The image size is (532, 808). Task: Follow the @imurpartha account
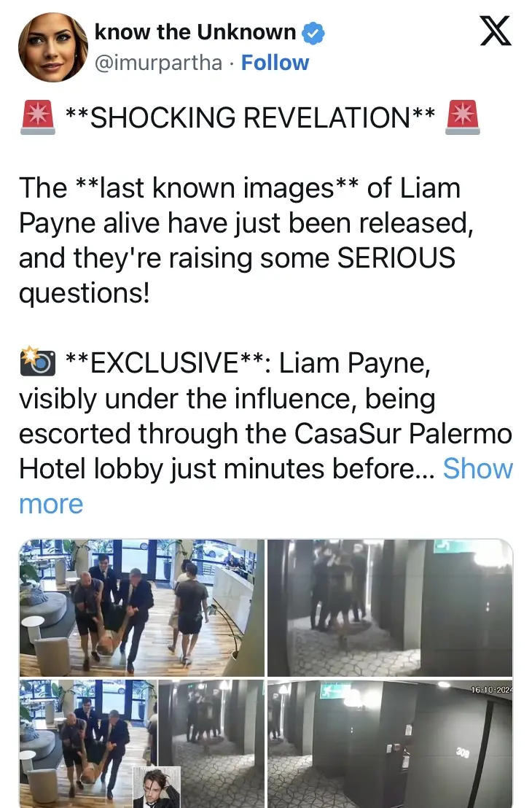point(275,63)
